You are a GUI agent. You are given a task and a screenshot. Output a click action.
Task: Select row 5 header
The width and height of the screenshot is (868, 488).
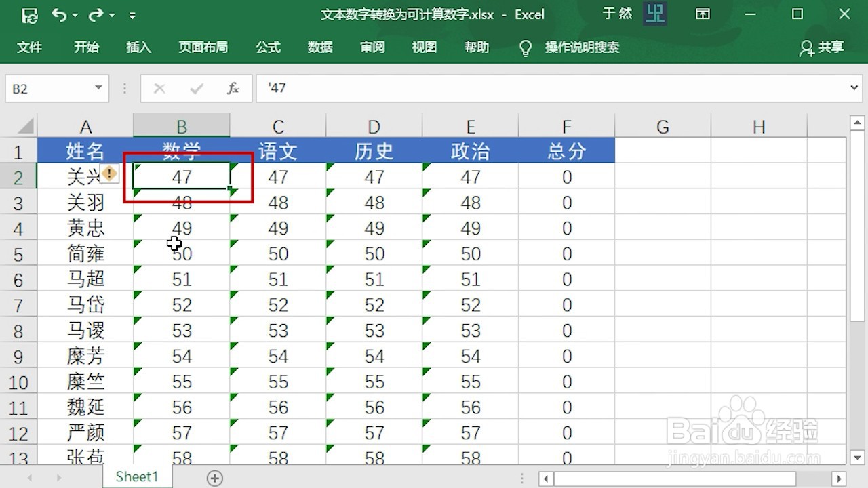click(x=18, y=254)
